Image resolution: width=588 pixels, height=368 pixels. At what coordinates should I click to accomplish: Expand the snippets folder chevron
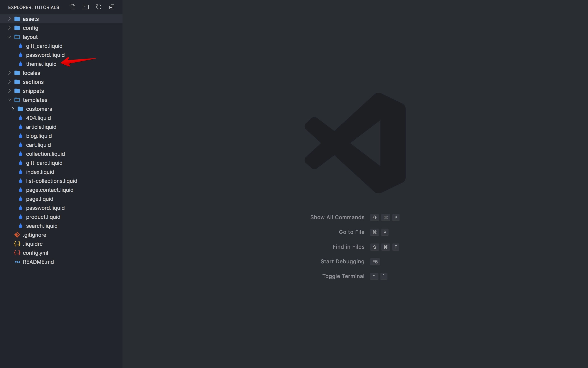(x=9, y=91)
